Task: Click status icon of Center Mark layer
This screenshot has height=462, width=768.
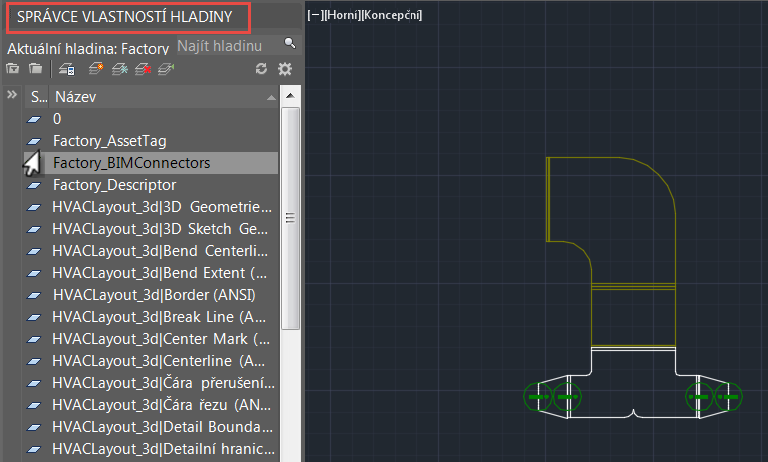Action: (34, 340)
